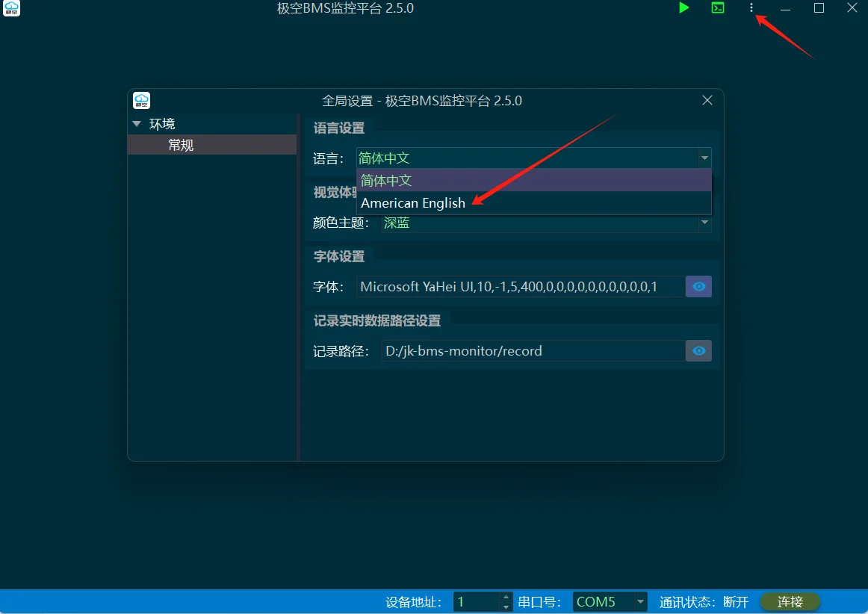Click the 记录路径 path field
Screen dimensions: 868x614
click(x=533, y=350)
